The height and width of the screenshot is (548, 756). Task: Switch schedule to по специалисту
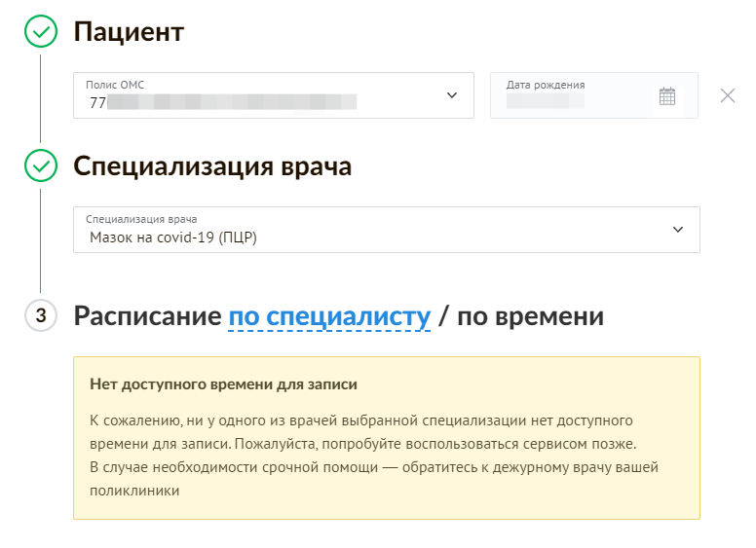[x=329, y=316]
